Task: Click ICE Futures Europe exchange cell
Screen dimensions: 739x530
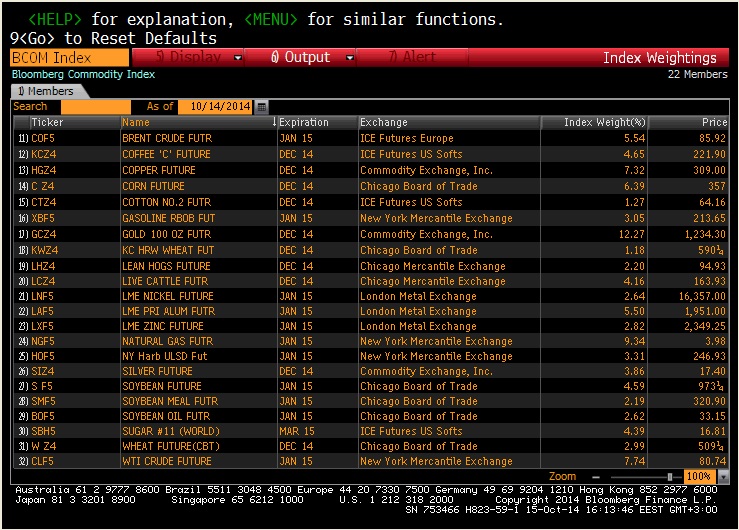Action: [x=407, y=139]
